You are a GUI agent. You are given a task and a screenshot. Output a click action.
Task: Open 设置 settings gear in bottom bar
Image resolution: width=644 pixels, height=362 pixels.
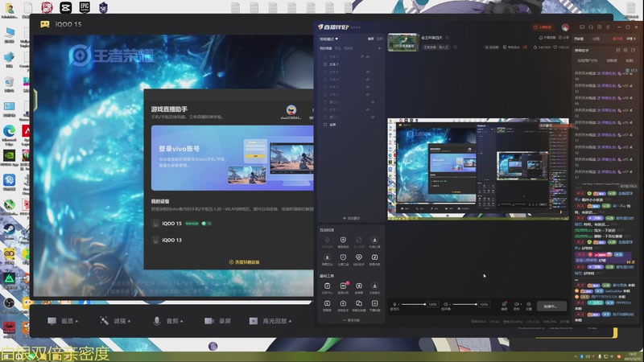pos(529,306)
